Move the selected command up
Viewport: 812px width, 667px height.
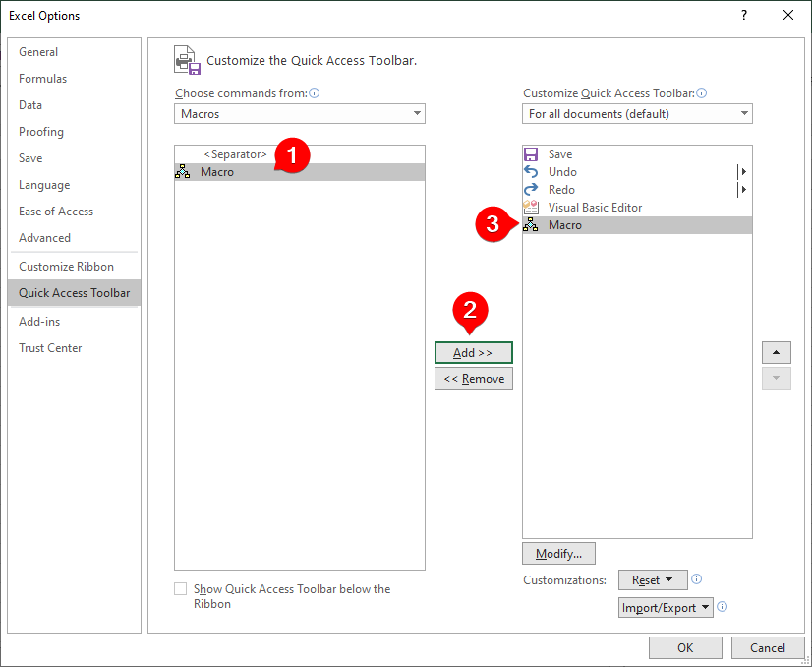777,353
